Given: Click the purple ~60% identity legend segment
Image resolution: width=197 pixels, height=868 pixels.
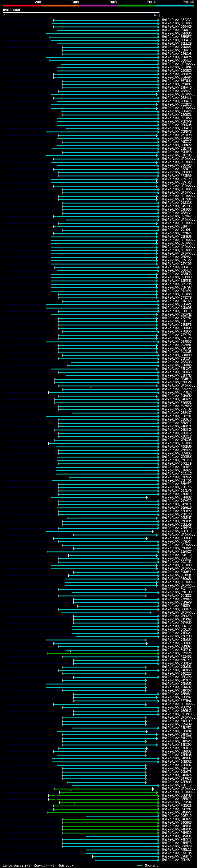Looking at the screenshot, I should click(x=99, y=6).
